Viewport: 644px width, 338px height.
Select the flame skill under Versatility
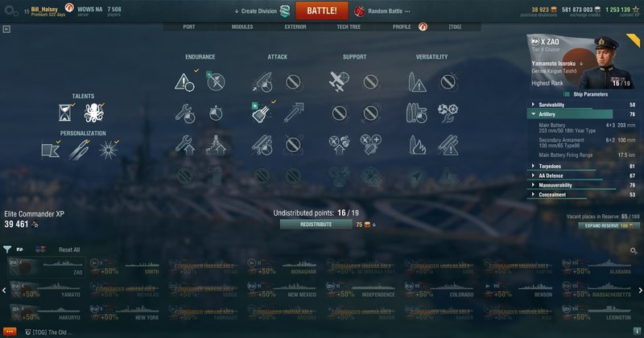coord(417,145)
